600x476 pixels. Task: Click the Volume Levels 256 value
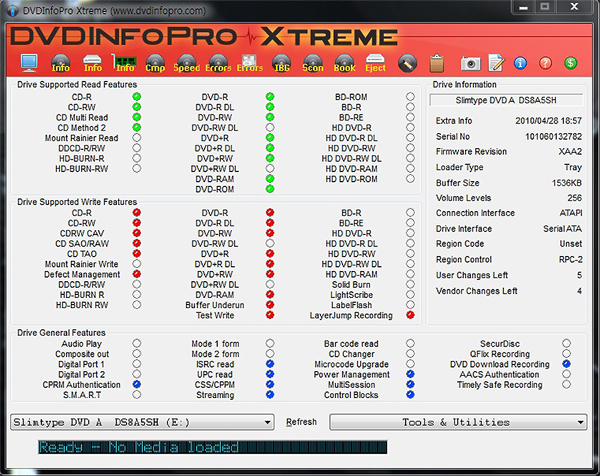pos(574,198)
